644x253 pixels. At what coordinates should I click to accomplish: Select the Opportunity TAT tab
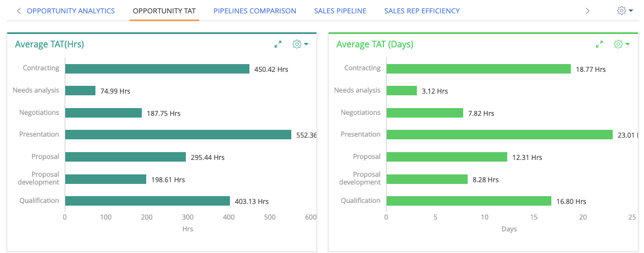(x=164, y=11)
